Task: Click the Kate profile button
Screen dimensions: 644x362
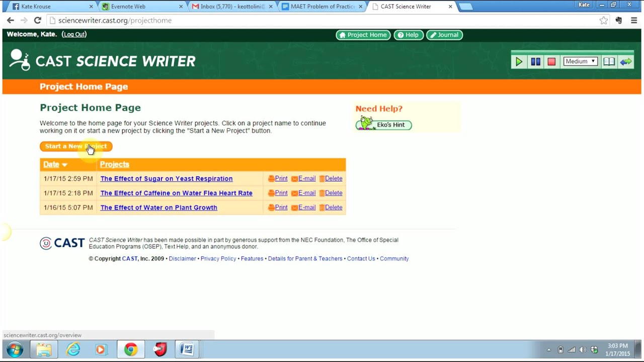Action: click(584, 5)
